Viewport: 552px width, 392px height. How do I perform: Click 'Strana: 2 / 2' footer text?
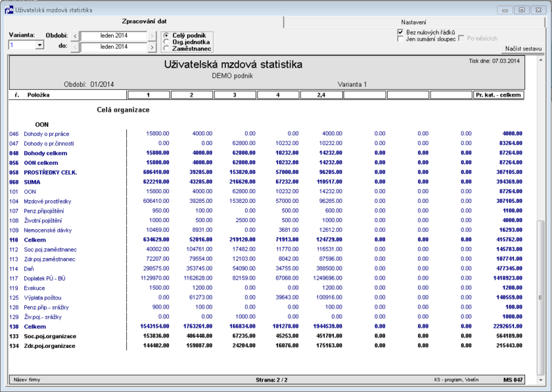(271, 380)
